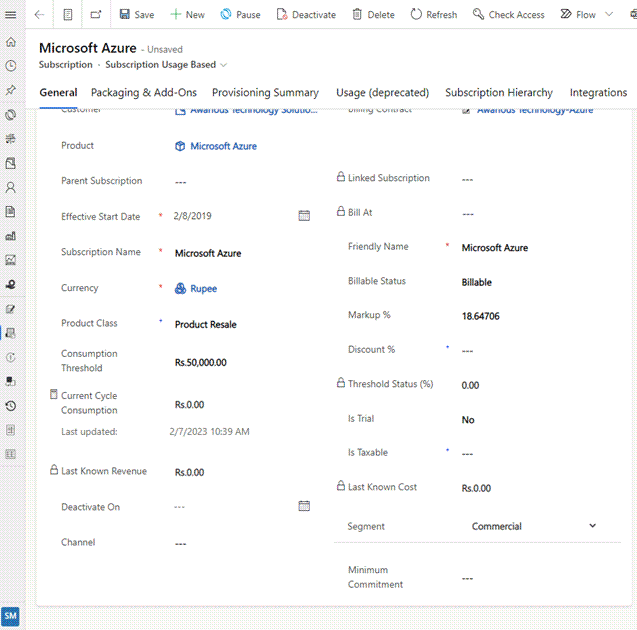This screenshot has width=637, height=630.
Task: Open Pinned items in sidebar
Action: 11,90
